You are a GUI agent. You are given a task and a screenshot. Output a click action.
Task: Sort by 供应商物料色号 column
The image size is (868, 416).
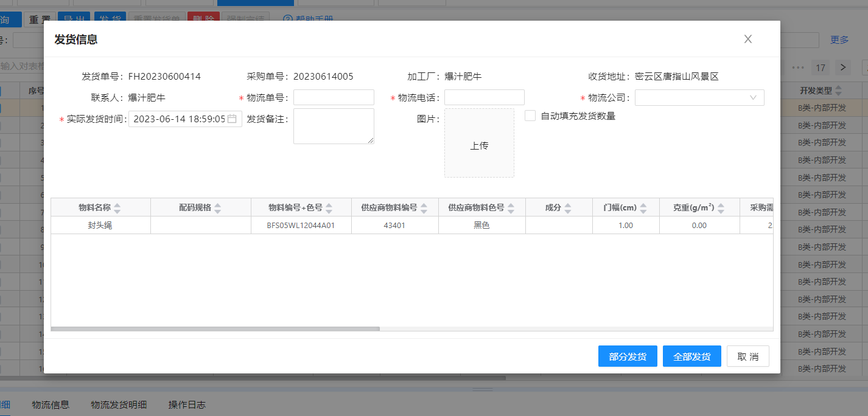pyautogui.click(x=511, y=208)
